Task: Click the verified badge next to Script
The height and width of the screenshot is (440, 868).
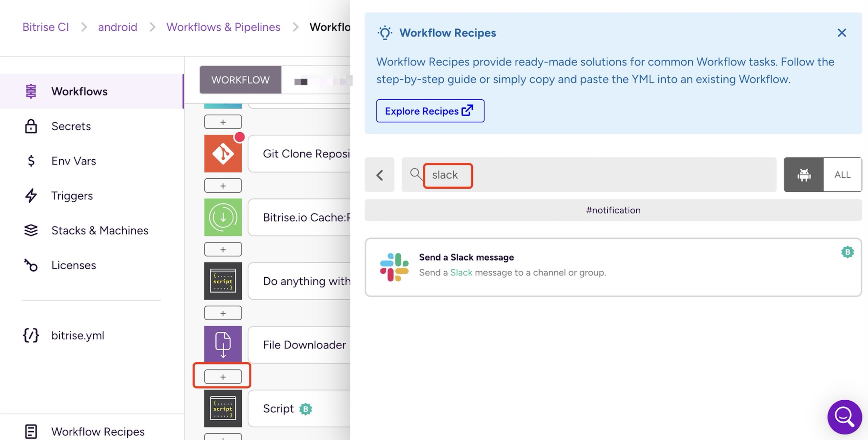Action: (305, 409)
